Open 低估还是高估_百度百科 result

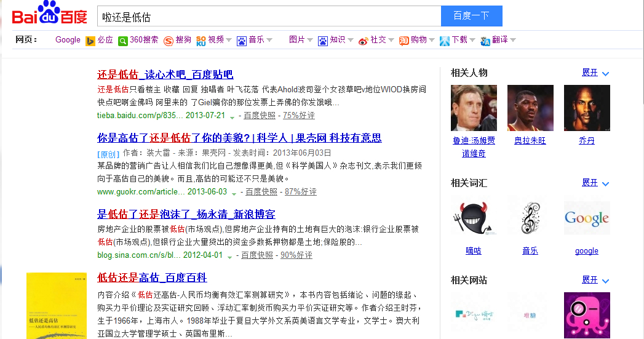point(152,277)
